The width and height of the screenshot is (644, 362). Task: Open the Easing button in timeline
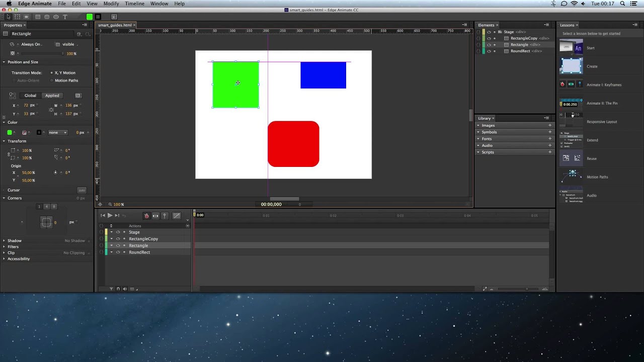(177, 216)
